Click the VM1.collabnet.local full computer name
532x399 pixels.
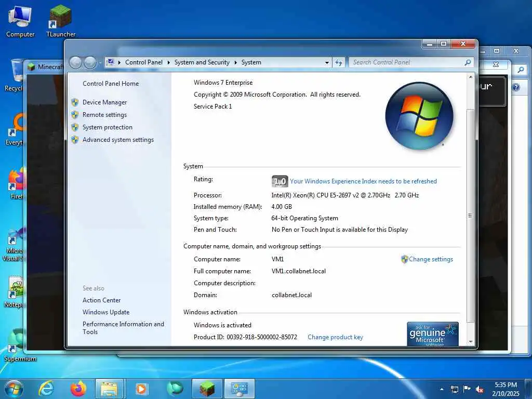pos(299,271)
